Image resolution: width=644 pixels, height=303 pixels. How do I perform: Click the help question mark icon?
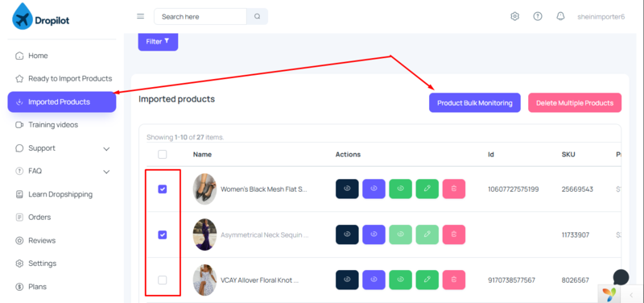(x=538, y=16)
